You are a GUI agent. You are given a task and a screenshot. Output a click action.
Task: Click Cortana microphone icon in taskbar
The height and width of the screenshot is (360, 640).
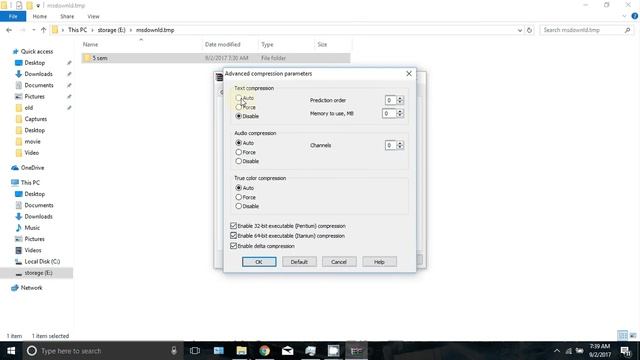[x=174, y=351]
